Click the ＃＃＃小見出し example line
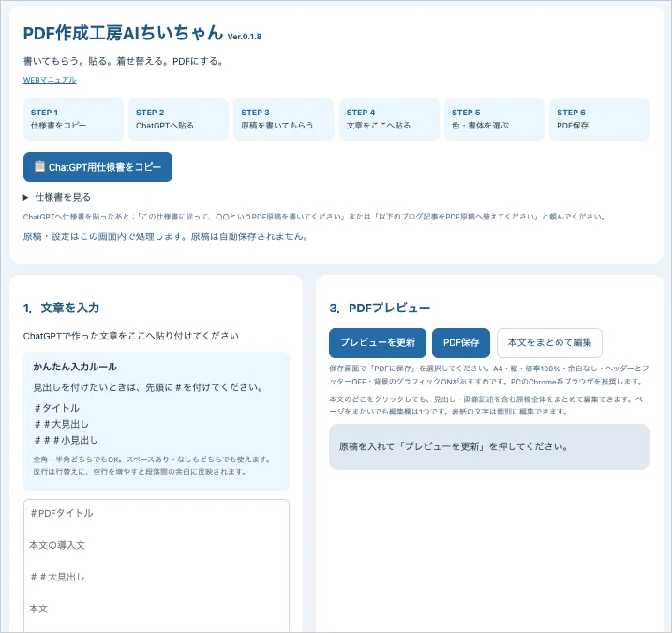Screen dimensions: 672x633 click(x=66, y=440)
